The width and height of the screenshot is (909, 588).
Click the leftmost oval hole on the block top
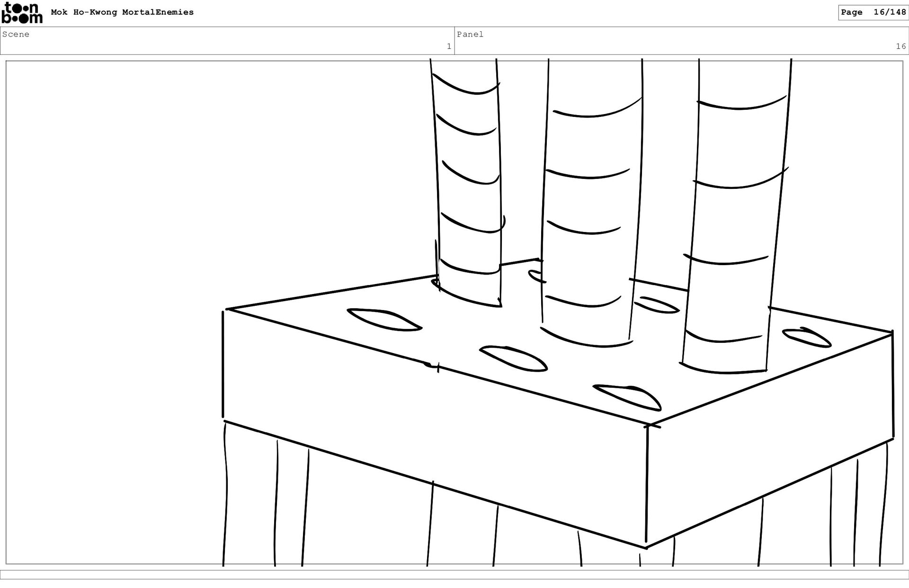pyautogui.click(x=383, y=320)
